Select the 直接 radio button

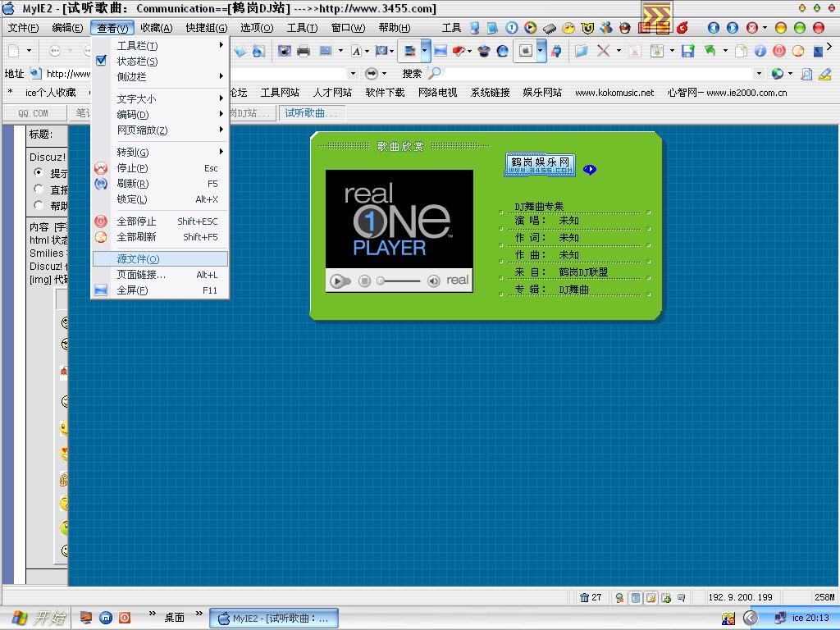(x=39, y=189)
